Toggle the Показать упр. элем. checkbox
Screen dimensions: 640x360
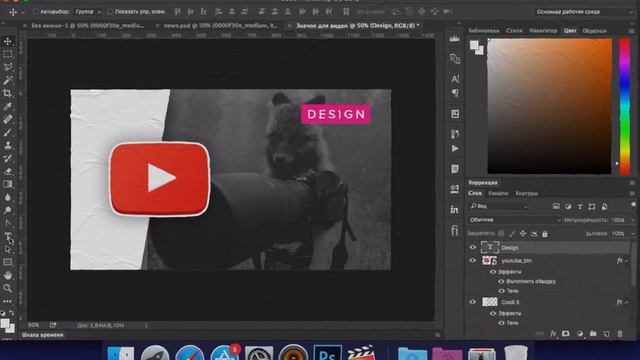click(109, 12)
